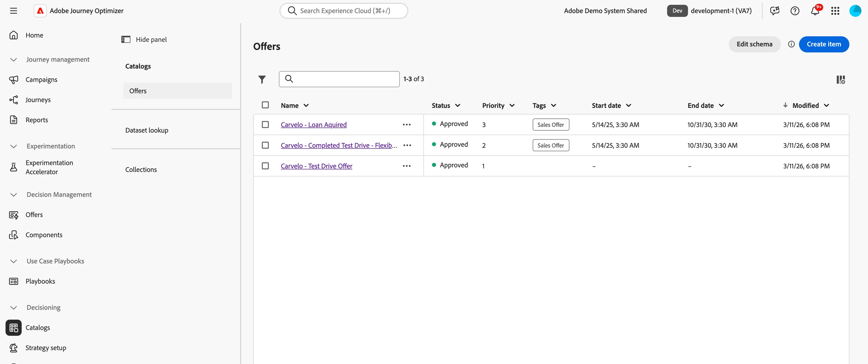The image size is (868, 364).
Task: Open Catalogs in the Decisioning sidebar
Action: [x=38, y=327]
